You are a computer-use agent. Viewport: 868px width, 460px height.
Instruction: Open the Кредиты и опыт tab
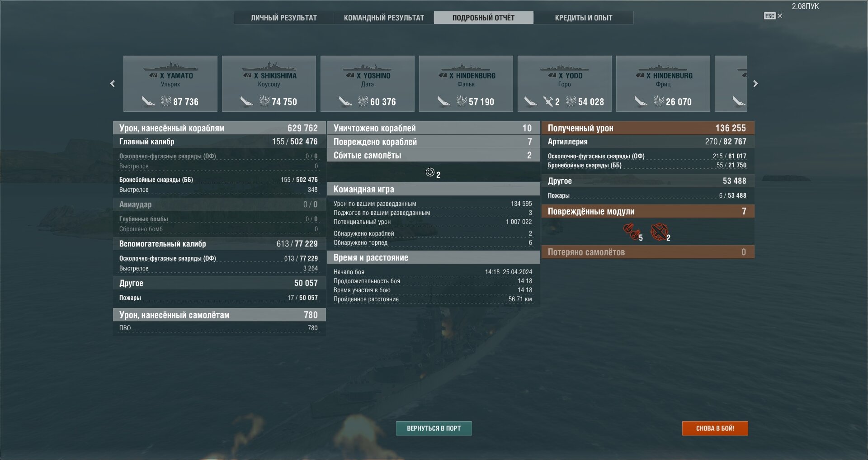click(x=584, y=18)
